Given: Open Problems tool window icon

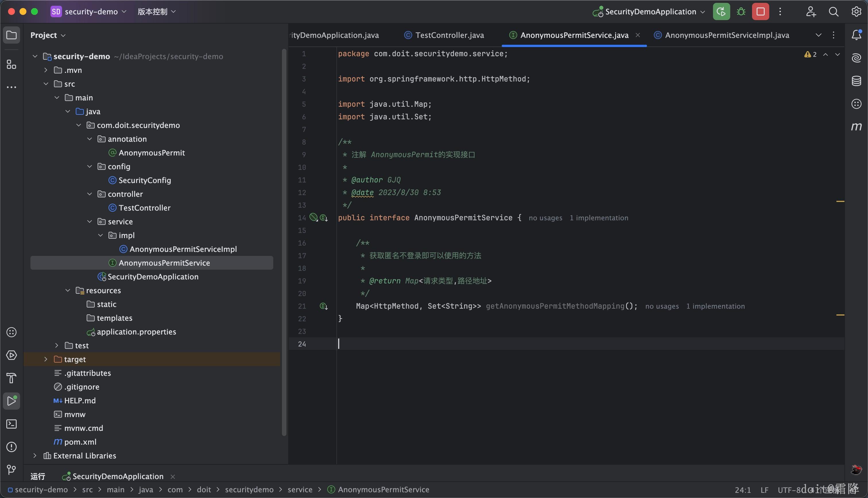Looking at the screenshot, I should point(11,447).
